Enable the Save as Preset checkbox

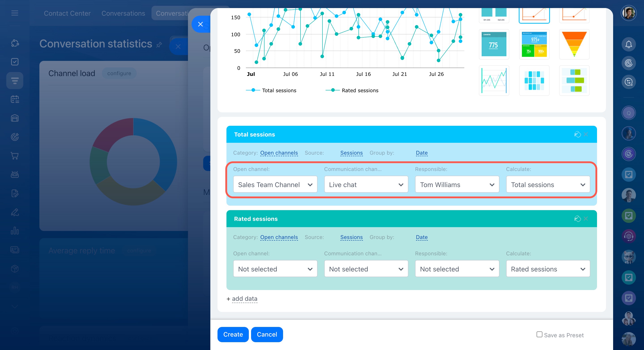(x=539, y=335)
